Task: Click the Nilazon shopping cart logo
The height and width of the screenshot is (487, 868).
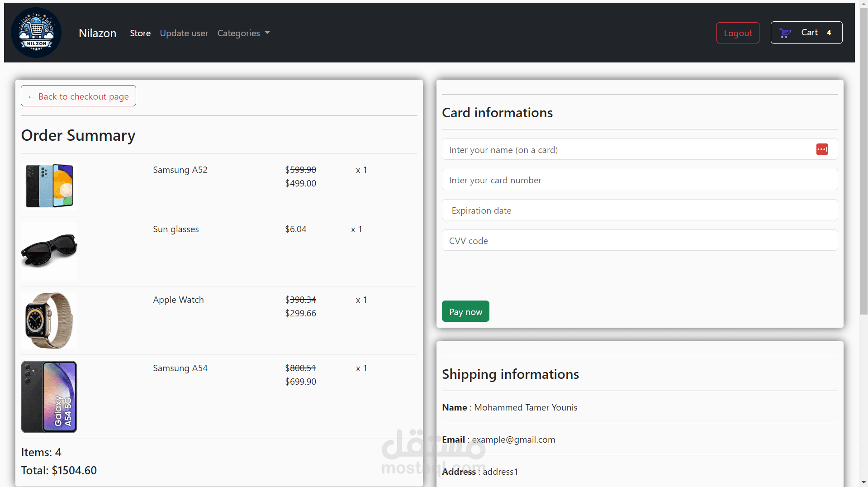Action: [36, 33]
